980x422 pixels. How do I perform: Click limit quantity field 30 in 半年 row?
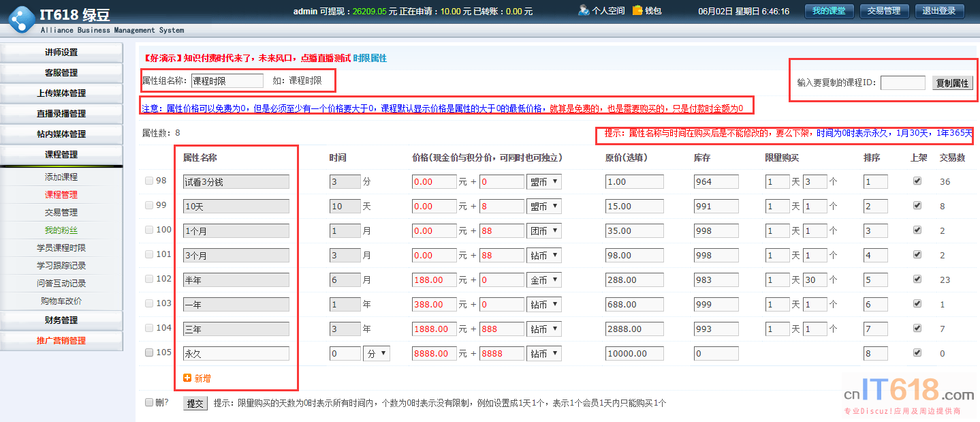click(x=815, y=280)
